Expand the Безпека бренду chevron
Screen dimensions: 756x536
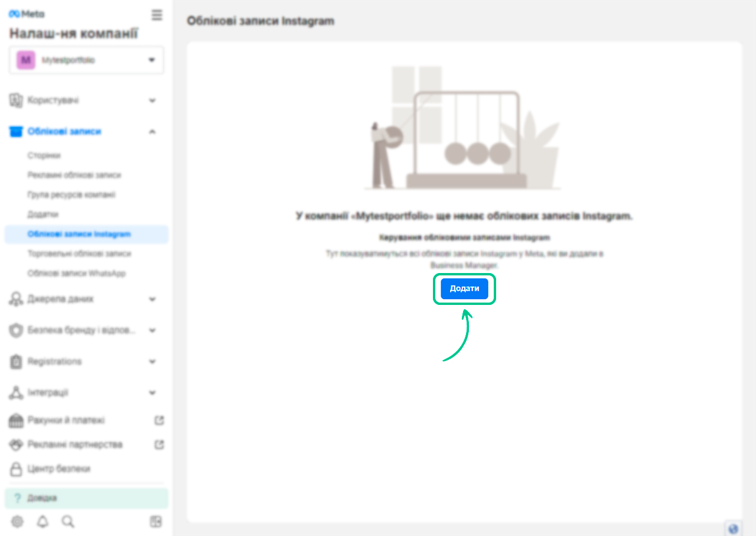152,330
